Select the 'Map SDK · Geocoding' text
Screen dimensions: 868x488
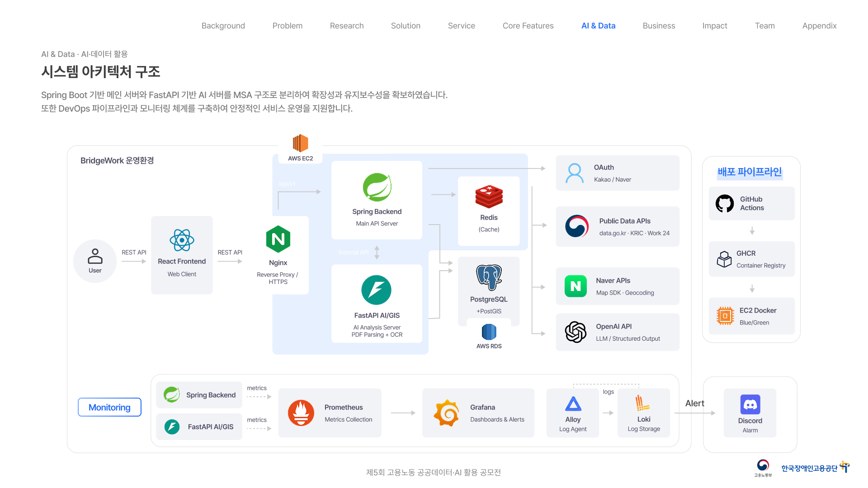pyautogui.click(x=625, y=293)
